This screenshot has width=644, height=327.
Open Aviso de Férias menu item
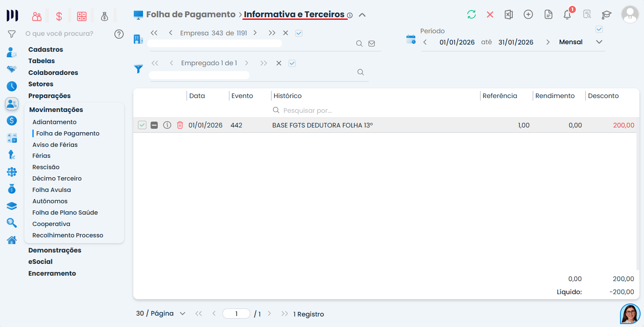point(55,145)
